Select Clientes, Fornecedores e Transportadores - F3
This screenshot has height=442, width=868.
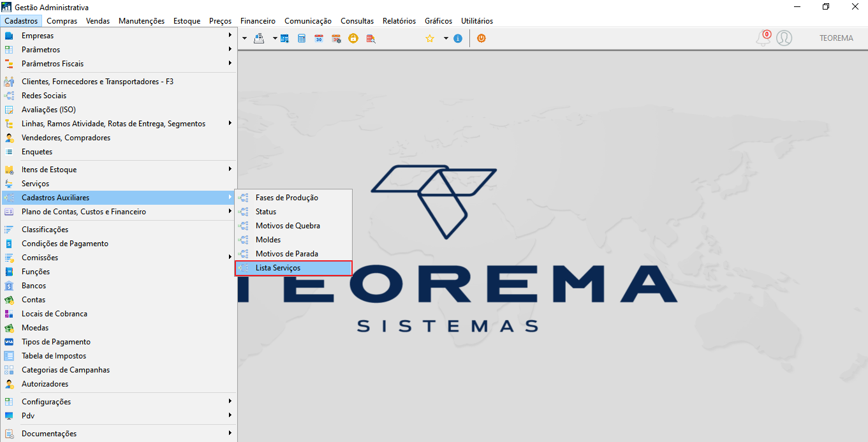pos(119,82)
